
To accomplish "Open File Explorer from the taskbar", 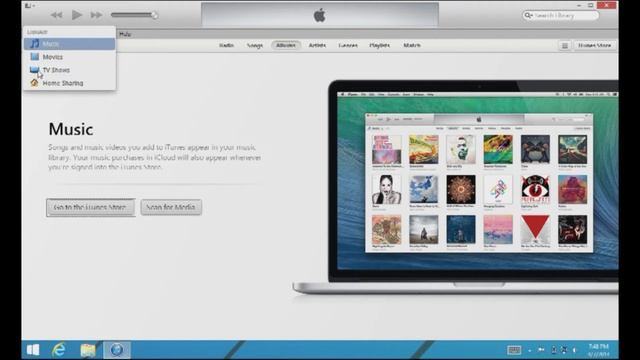I will point(88,350).
